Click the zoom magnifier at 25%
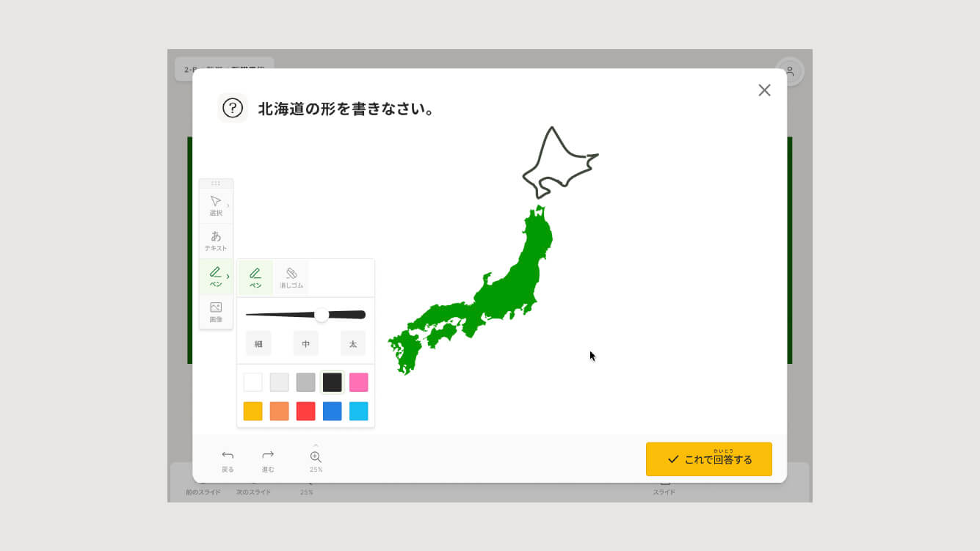The width and height of the screenshot is (980, 551). [316, 459]
